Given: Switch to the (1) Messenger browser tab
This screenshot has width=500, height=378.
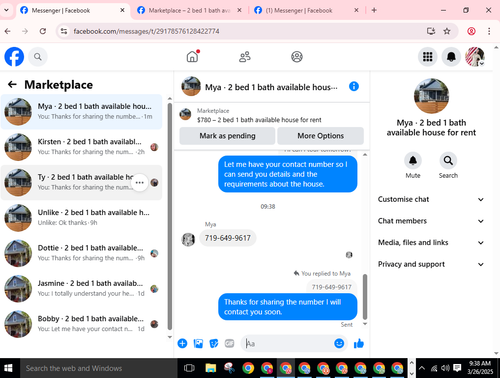Looking at the screenshot, I should click(x=307, y=10).
